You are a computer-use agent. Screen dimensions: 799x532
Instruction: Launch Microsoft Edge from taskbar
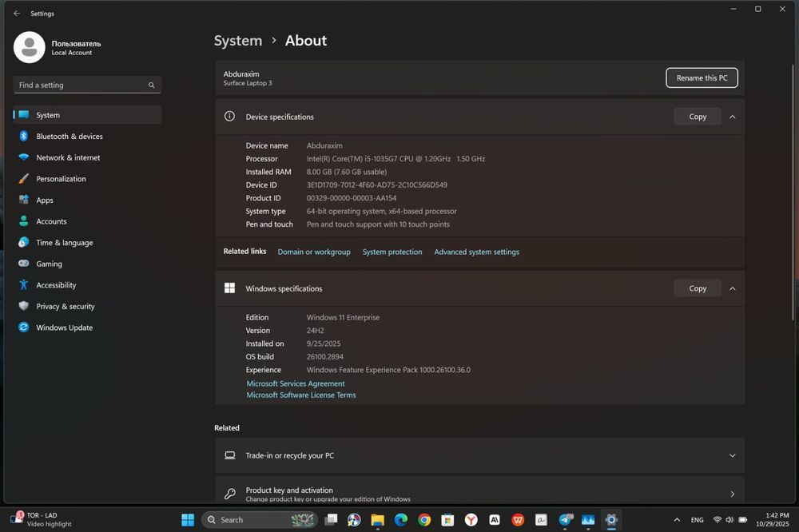point(401,520)
